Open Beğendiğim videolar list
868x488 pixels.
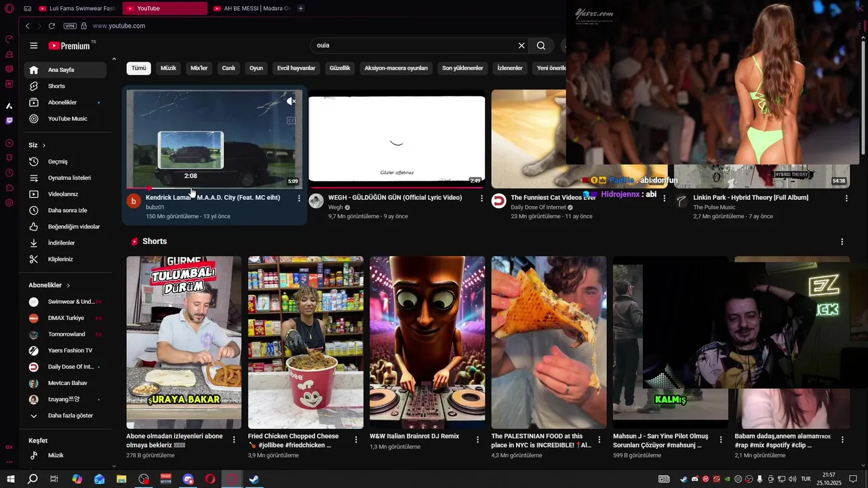click(x=65, y=226)
